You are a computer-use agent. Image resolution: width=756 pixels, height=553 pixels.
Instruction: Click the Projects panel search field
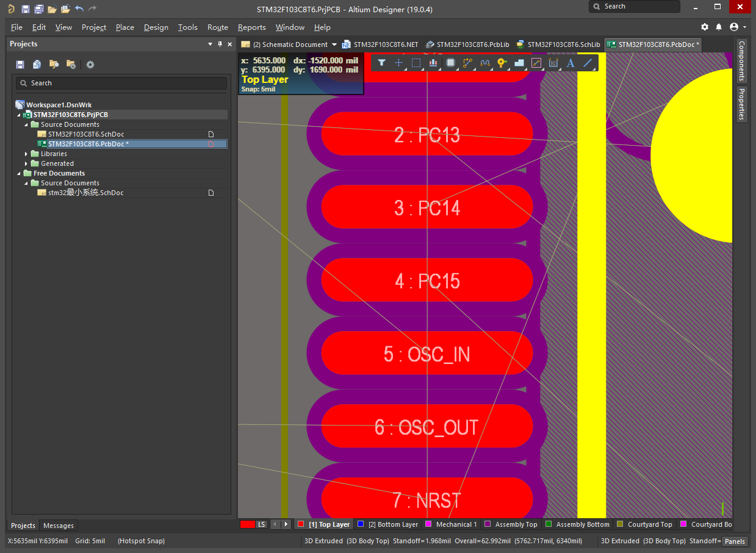click(121, 83)
